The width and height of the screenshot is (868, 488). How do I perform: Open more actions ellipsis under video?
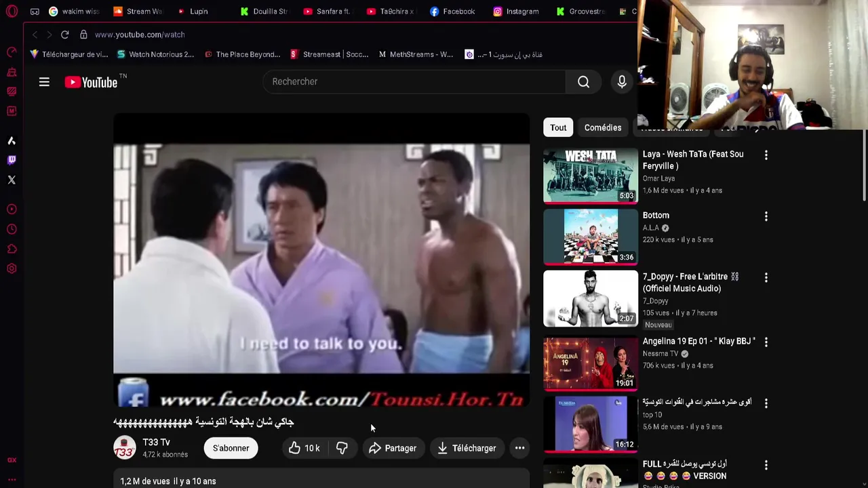[x=519, y=448]
